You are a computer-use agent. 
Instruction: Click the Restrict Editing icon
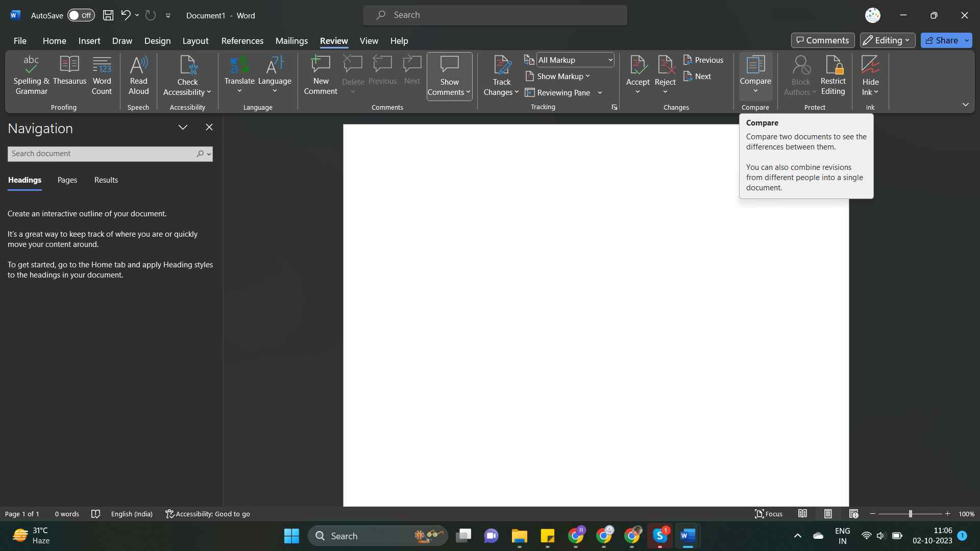[x=833, y=75]
